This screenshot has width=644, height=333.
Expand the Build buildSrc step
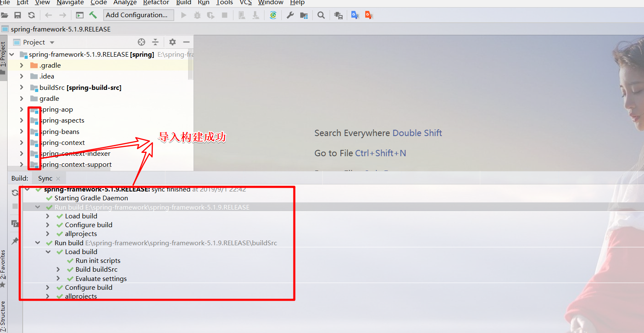(58, 270)
